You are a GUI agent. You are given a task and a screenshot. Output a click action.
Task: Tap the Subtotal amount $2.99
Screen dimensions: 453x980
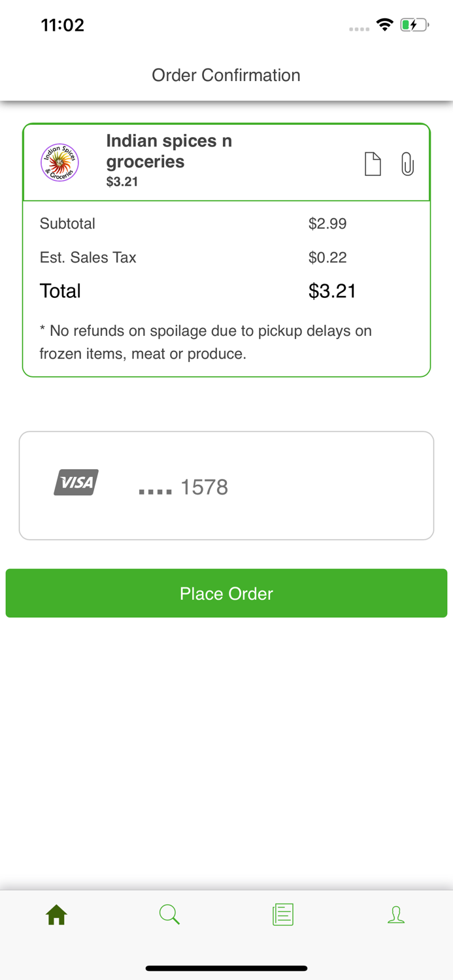pos(327,224)
